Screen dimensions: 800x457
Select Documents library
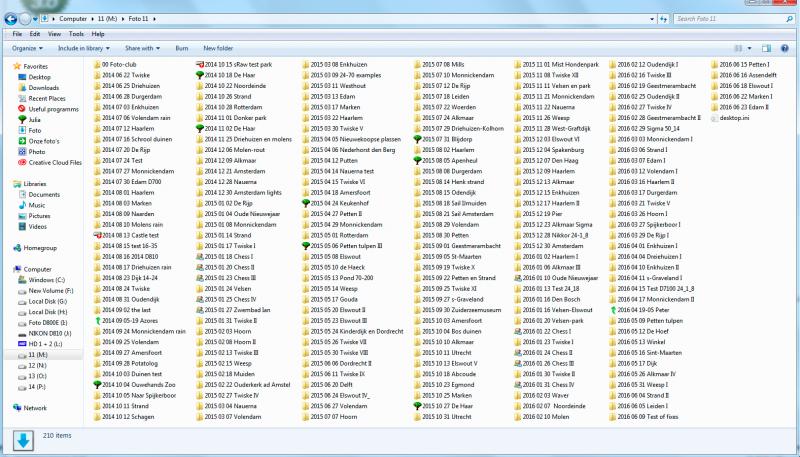pos(44,194)
